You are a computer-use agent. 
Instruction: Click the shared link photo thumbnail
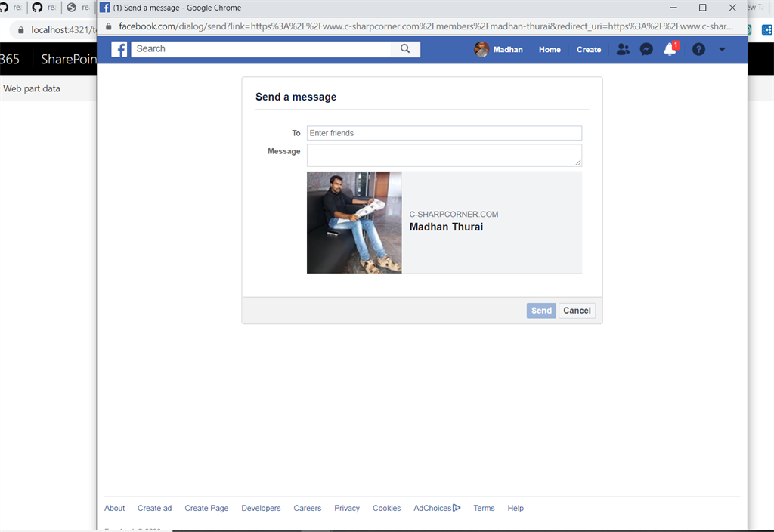pos(354,223)
